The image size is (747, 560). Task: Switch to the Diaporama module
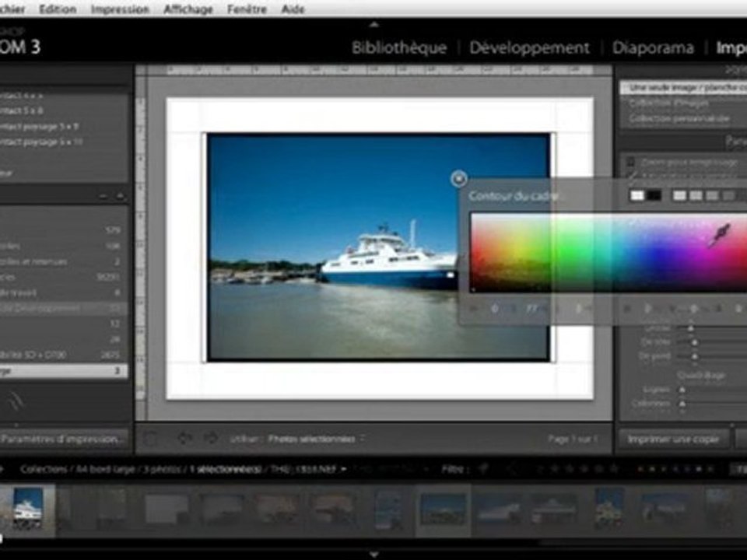[653, 47]
